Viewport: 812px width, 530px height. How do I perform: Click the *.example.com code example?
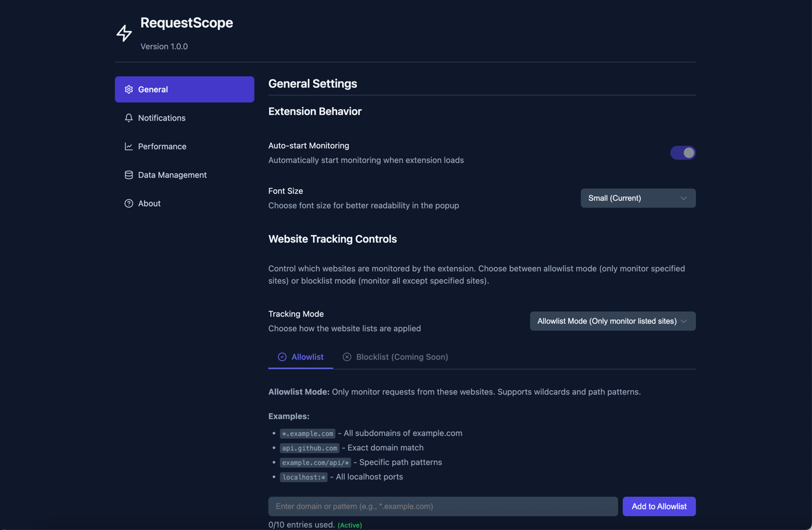(307, 433)
